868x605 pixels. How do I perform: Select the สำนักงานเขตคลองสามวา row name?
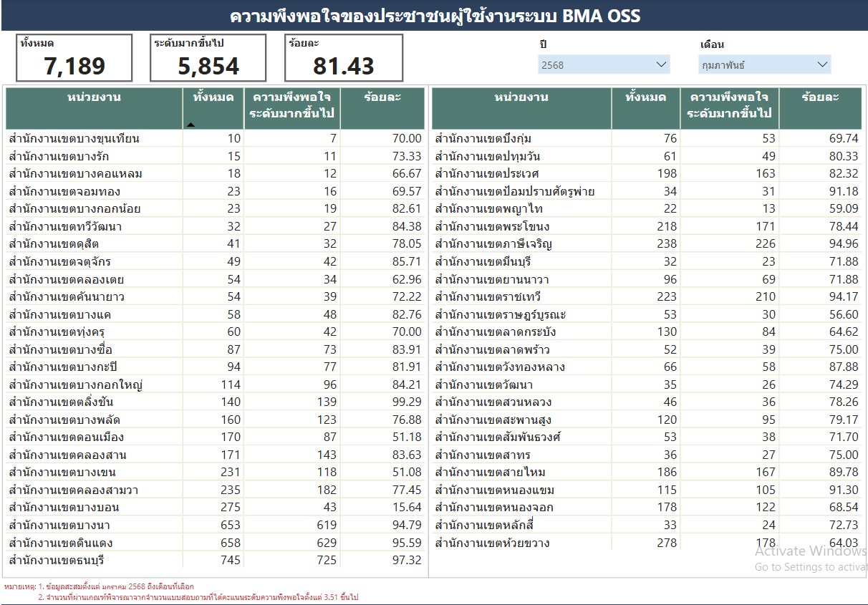click(x=74, y=490)
